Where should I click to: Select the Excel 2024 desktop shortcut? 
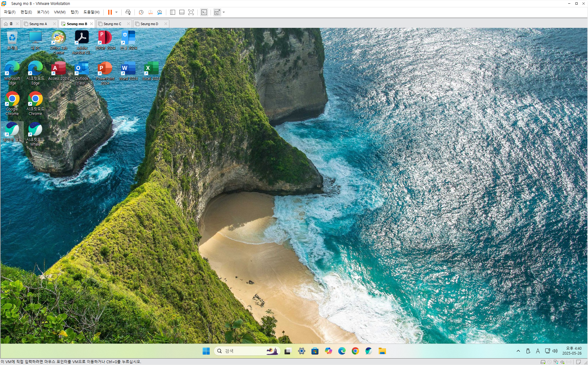click(x=151, y=71)
